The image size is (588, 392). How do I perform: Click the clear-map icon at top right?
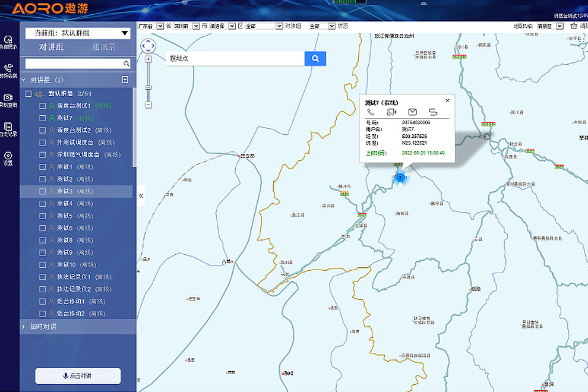click(573, 26)
